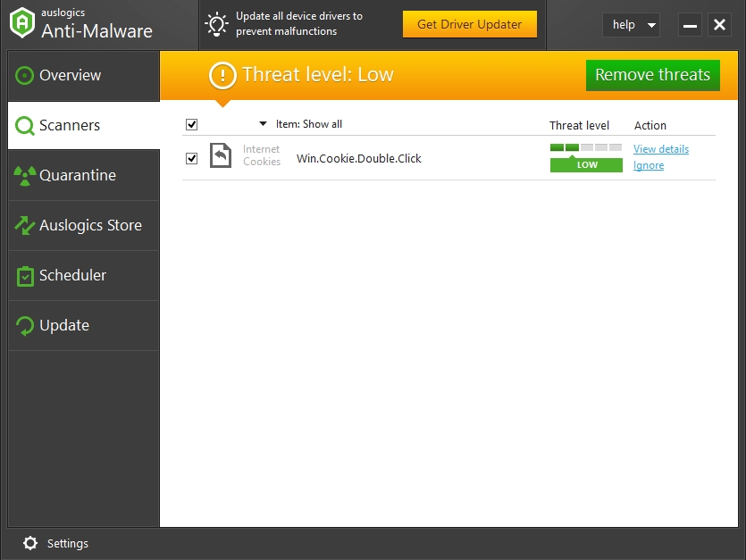Click the Settings gear icon
746x560 pixels.
[30, 543]
